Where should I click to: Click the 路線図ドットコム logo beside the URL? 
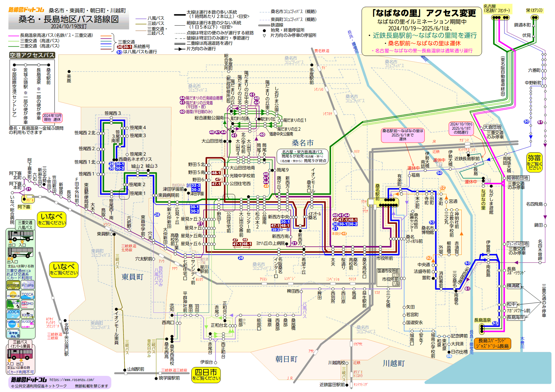[29, 380]
